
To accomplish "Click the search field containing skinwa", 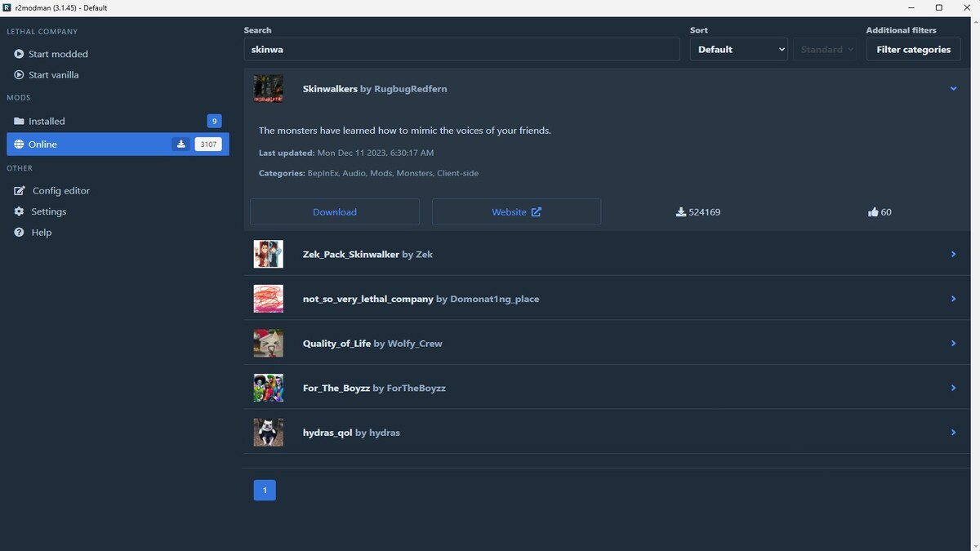I will tap(461, 50).
